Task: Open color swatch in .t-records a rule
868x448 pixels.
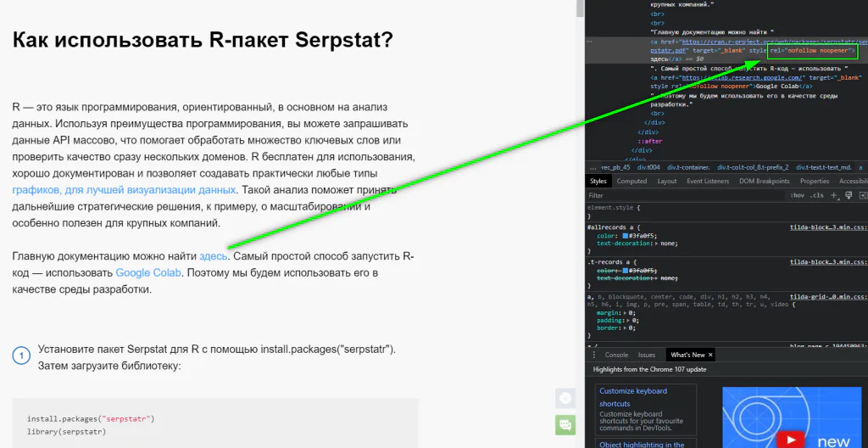Action: tap(626, 270)
